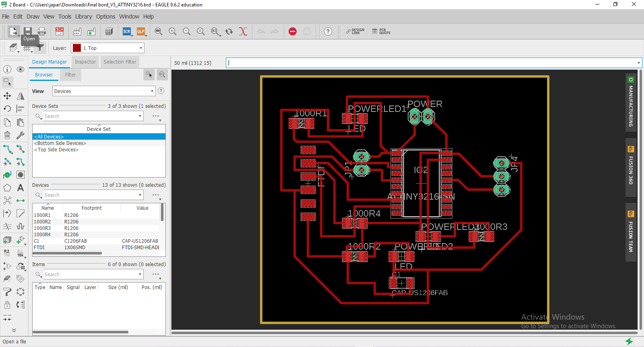Screen dimensions: 644x347
Task: Sort Devices by Footprint column header
Action: pyautogui.click(x=92, y=208)
